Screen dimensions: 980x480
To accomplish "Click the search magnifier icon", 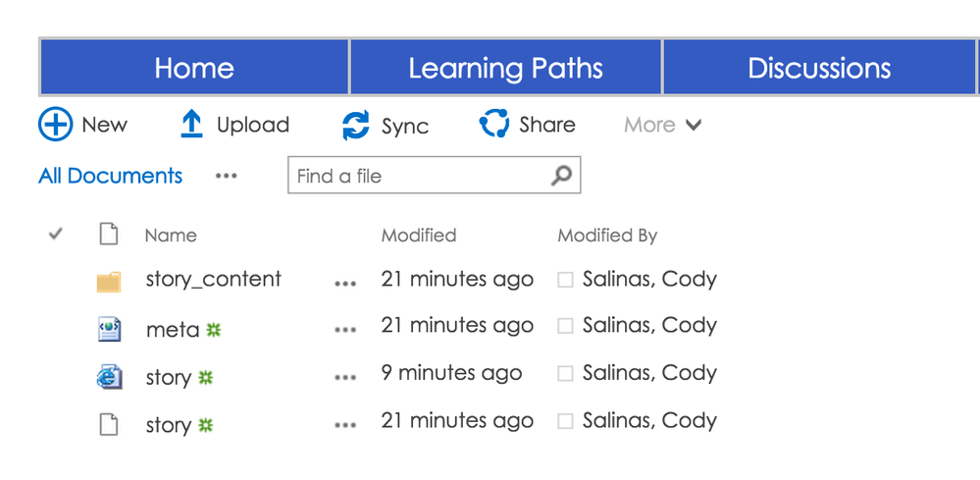I will (561, 176).
